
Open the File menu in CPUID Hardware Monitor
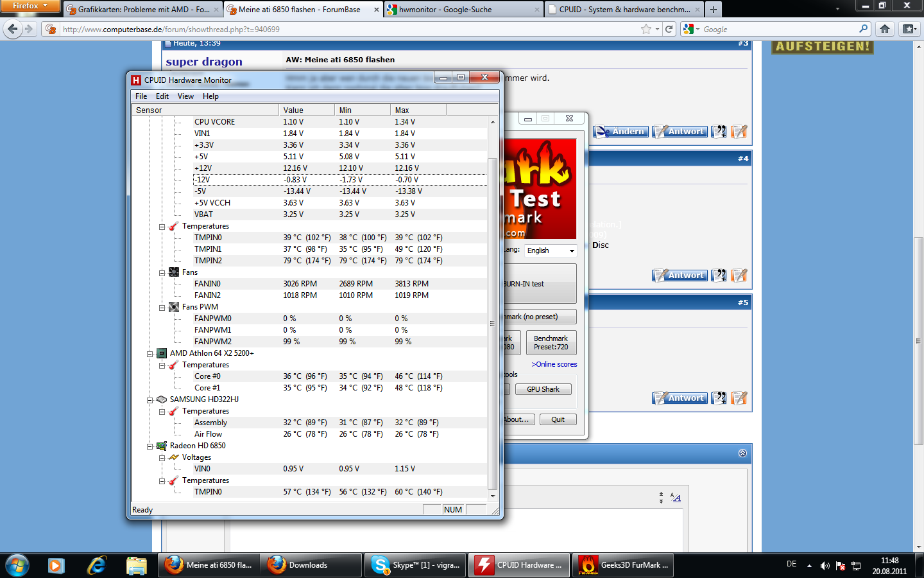[x=141, y=96]
